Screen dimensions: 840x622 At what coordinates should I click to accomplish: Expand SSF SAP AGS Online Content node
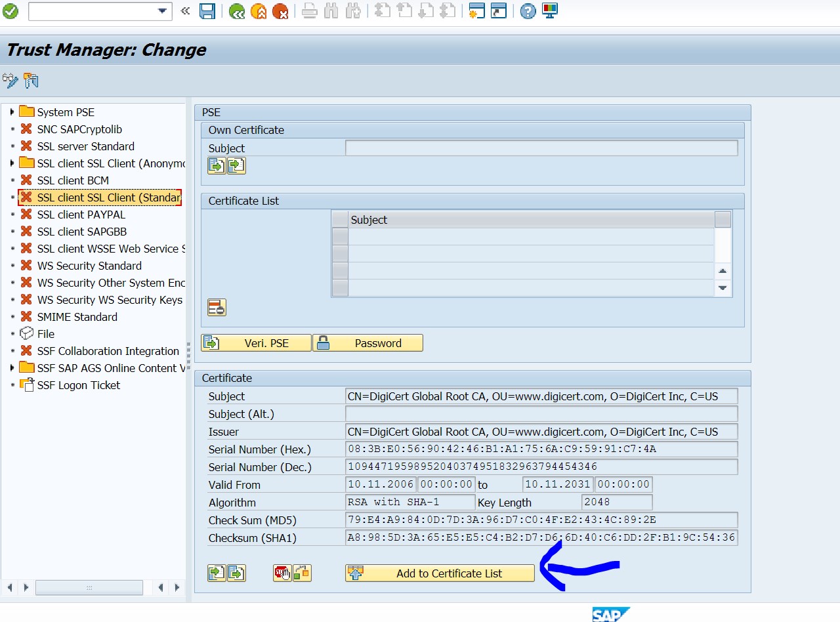tap(12, 368)
